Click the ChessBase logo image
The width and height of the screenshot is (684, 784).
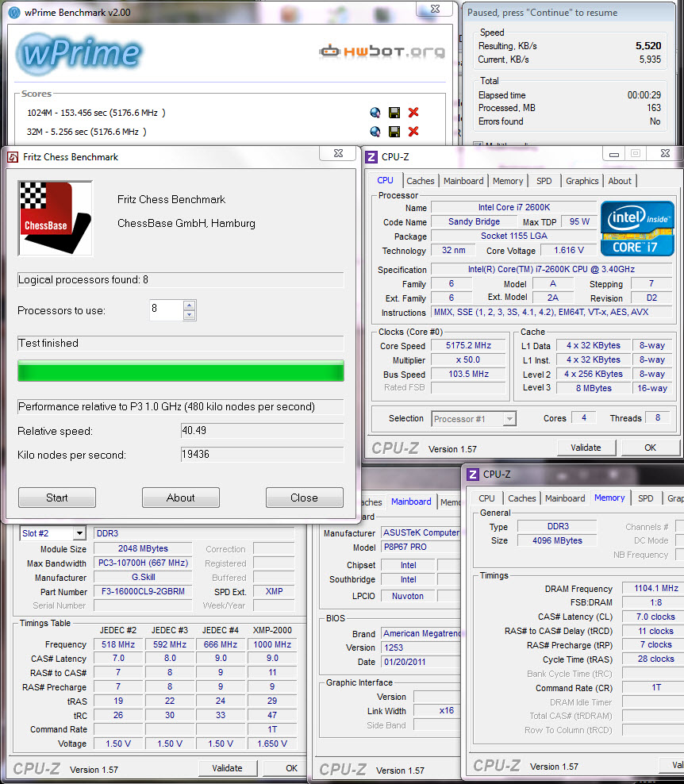(55, 218)
